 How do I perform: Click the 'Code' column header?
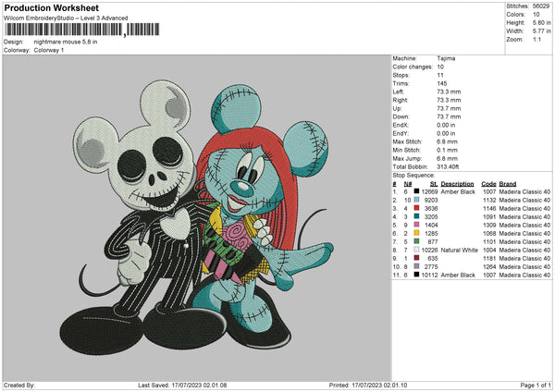pyautogui.click(x=488, y=184)
